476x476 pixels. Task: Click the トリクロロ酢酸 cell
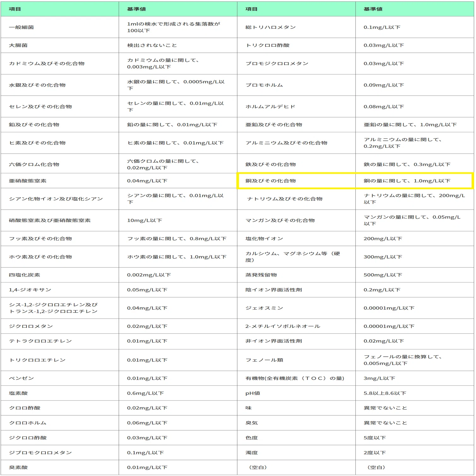point(296,45)
